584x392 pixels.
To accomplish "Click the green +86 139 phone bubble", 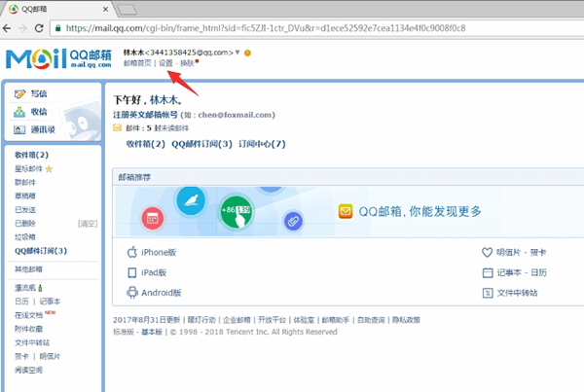I will 237,213.
